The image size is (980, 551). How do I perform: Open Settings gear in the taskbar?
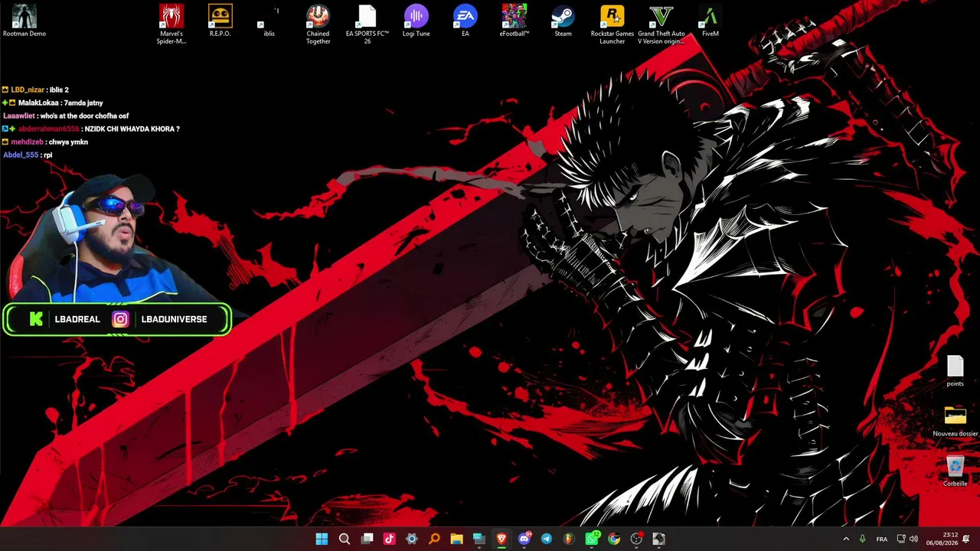(x=412, y=539)
